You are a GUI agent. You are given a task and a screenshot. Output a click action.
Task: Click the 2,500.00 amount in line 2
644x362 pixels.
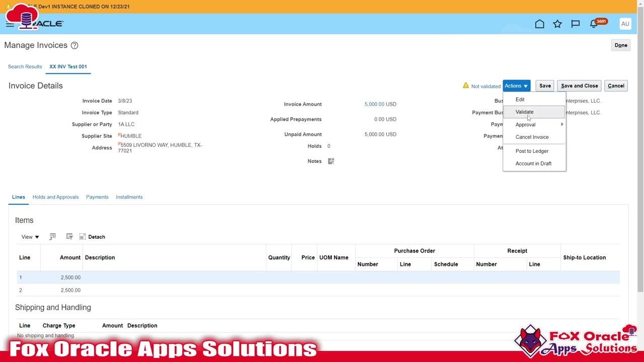tap(70, 290)
